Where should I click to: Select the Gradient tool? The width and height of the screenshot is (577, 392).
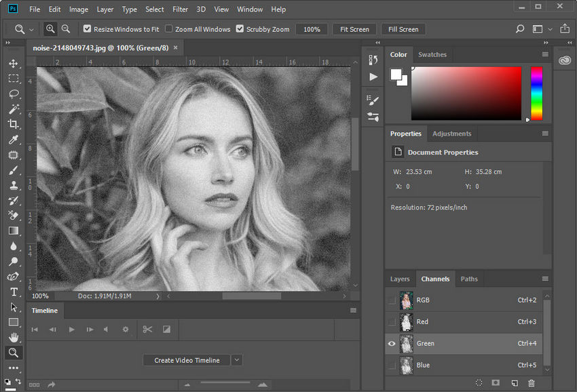[x=14, y=231]
